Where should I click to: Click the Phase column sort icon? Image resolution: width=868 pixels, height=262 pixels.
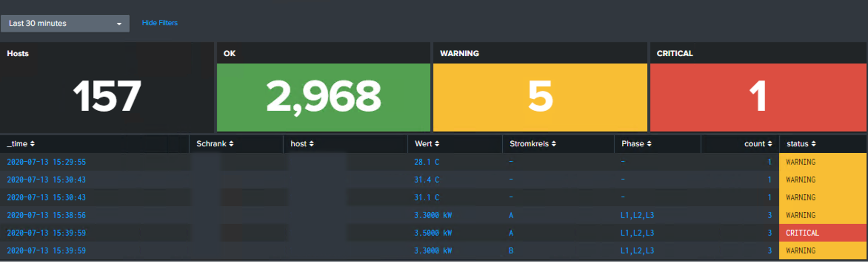click(x=649, y=144)
